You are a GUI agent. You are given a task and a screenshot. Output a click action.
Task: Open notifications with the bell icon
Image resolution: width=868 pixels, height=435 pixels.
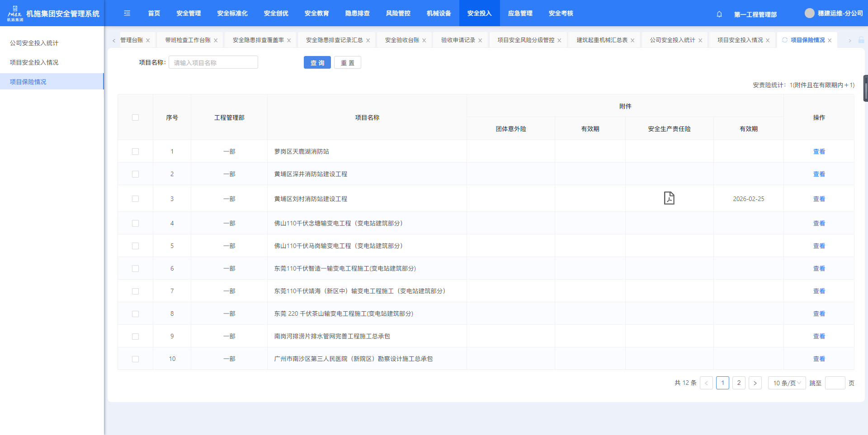[x=719, y=14]
